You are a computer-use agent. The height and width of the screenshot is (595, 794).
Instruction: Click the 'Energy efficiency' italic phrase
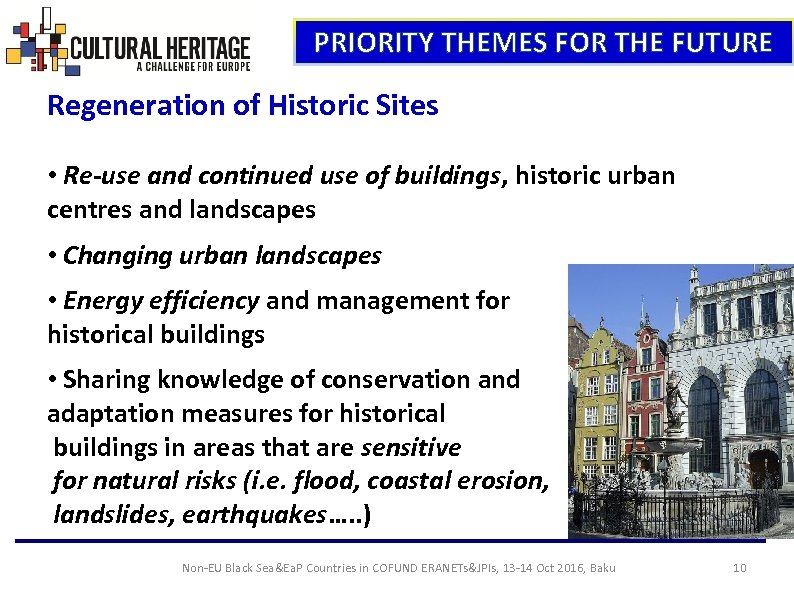161,301
